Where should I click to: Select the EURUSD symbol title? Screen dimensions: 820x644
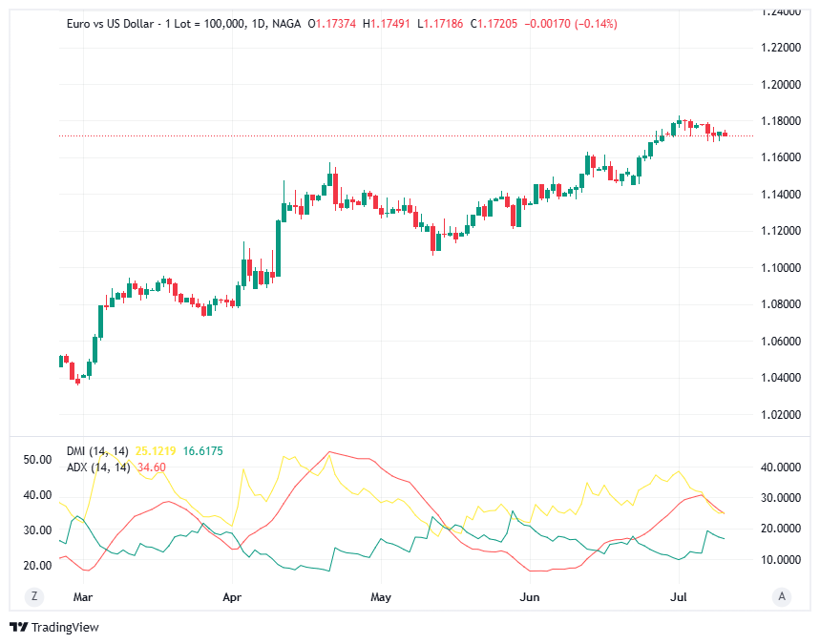110,23
